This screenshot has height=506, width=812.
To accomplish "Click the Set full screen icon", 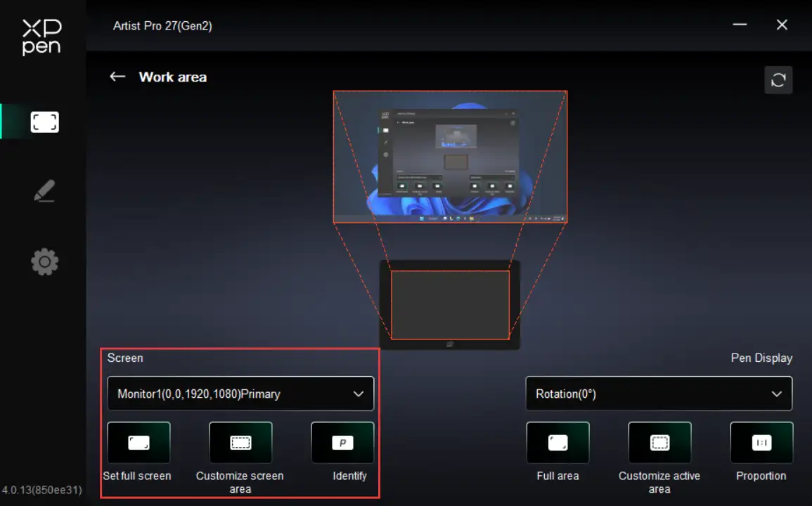I will [138, 443].
